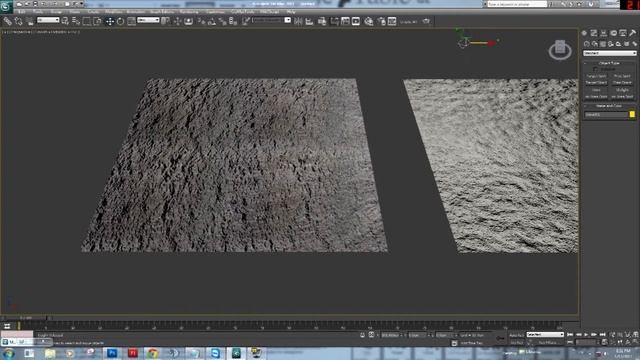
Task: Click the Cameras category icon
Action: point(611,44)
